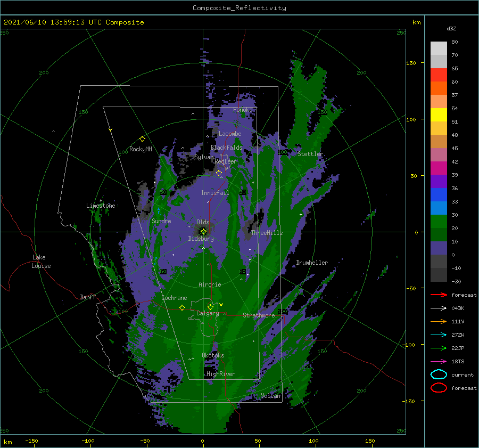
Task: Click the Didsbury label near the centre
Action: (201, 239)
